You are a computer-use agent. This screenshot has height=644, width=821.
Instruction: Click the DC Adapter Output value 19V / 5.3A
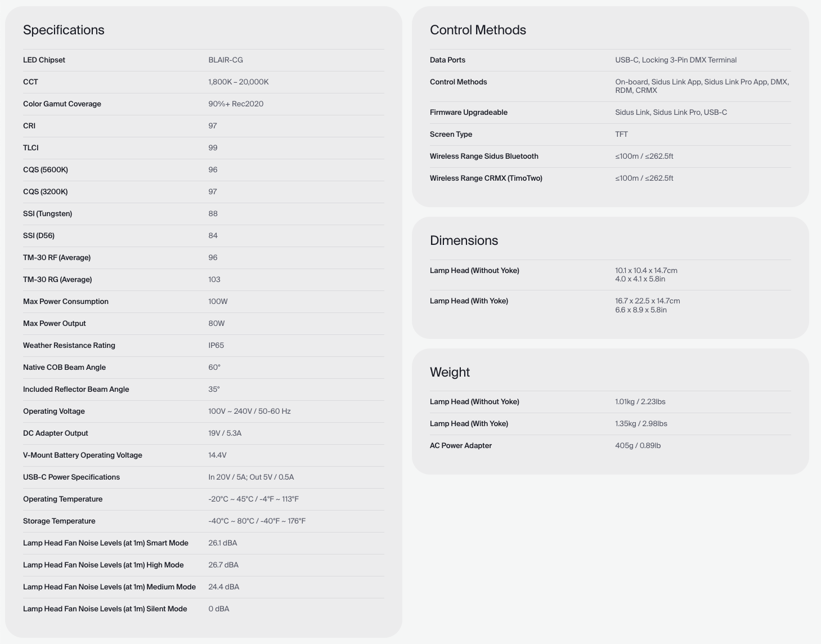[x=225, y=433]
